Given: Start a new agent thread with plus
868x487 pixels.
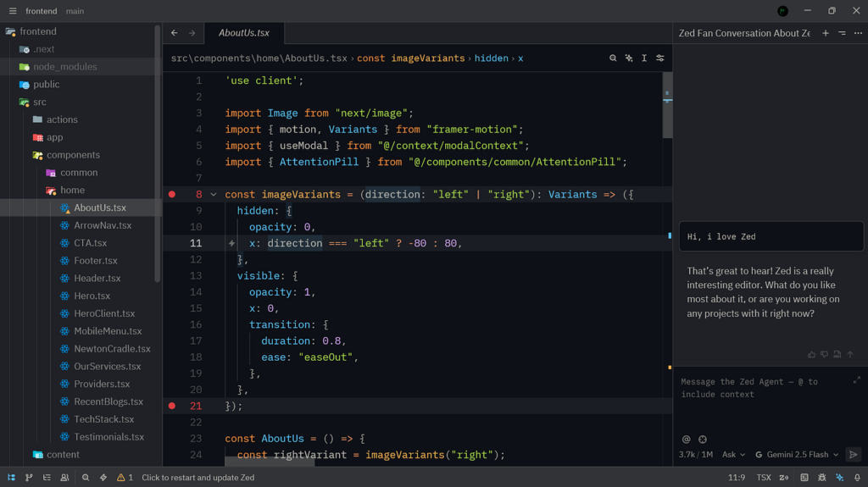Looking at the screenshot, I should point(826,33).
